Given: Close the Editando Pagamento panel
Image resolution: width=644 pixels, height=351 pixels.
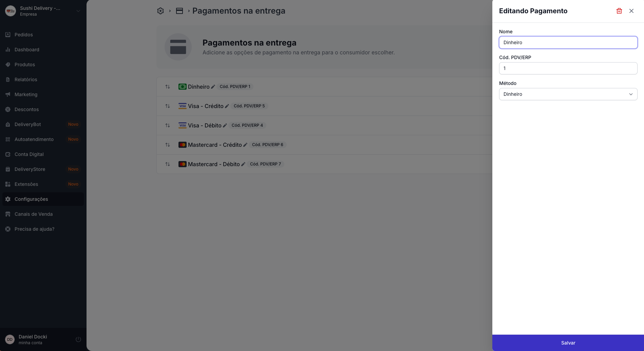Looking at the screenshot, I should (x=631, y=11).
